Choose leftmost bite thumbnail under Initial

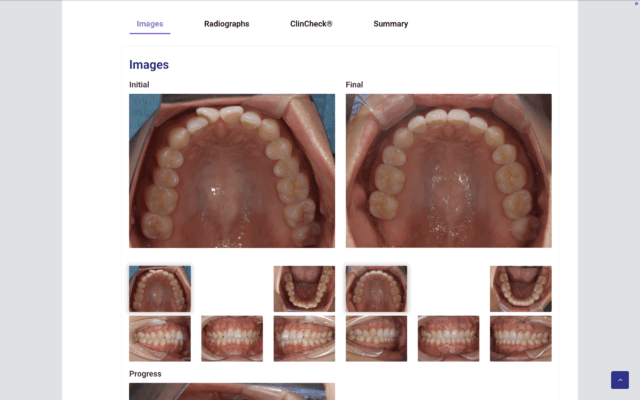click(160, 338)
